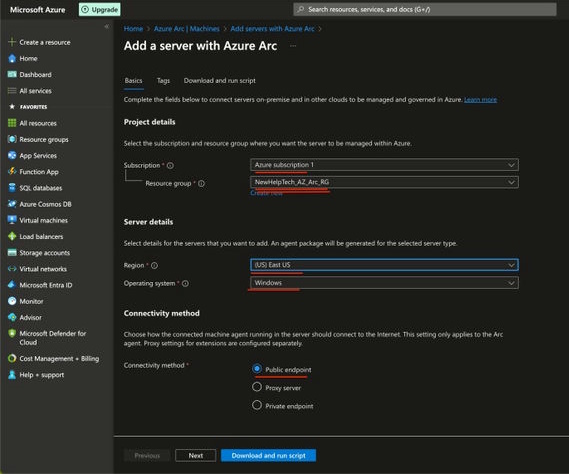Click the Previous button
The width and height of the screenshot is (569, 474).
[x=147, y=455]
